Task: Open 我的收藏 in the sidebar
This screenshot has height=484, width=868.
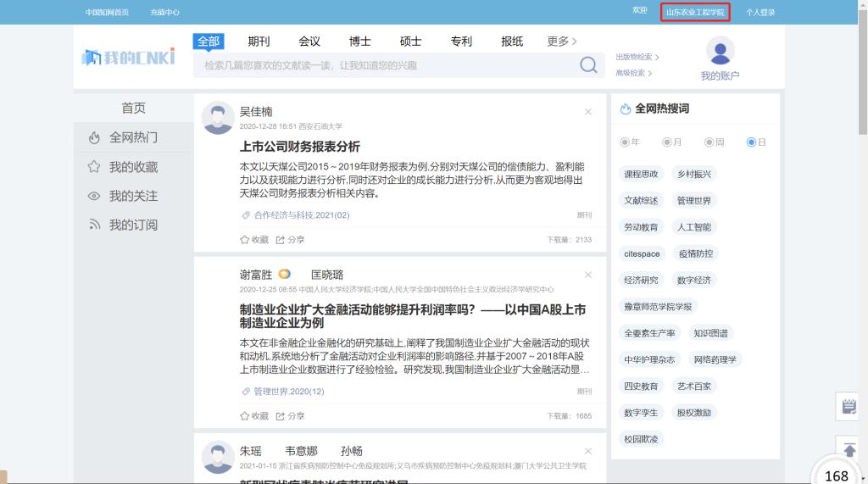Action: pos(133,167)
